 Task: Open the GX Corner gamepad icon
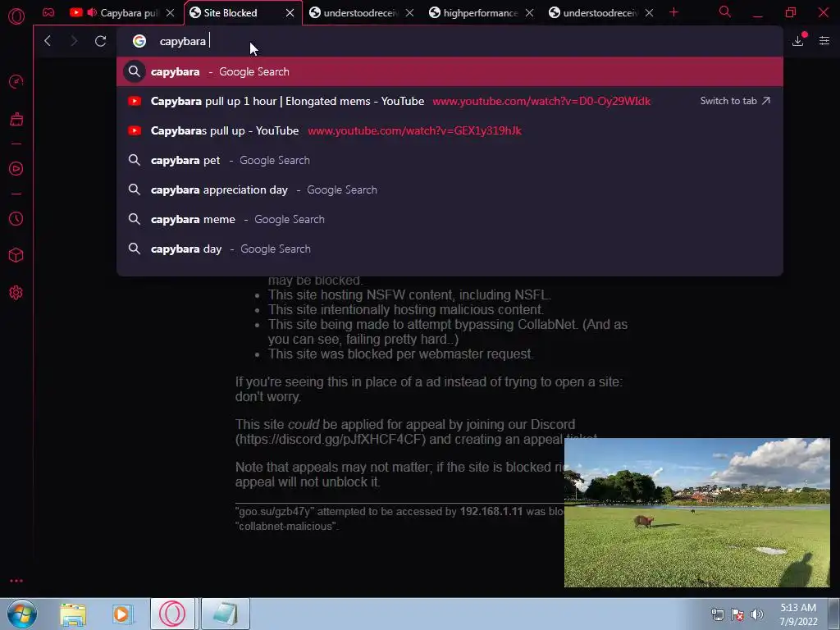coord(48,12)
